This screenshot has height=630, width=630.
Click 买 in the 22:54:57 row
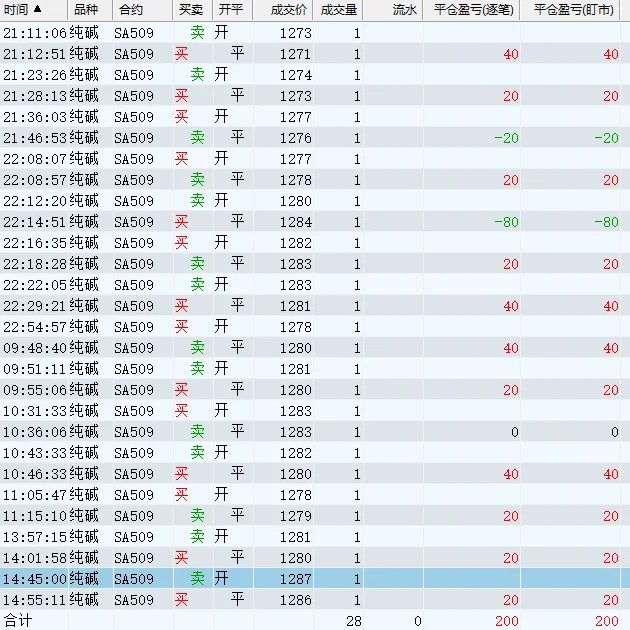click(x=181, y=326)
